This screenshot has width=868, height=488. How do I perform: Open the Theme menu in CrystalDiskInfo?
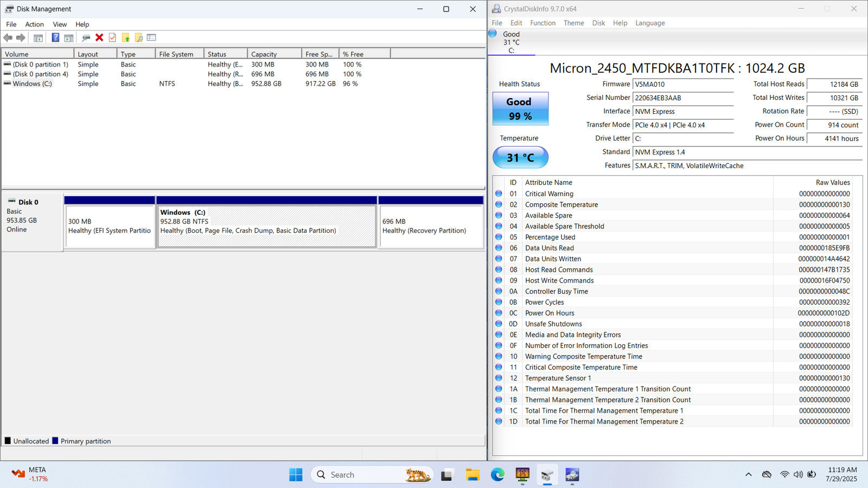573,23
